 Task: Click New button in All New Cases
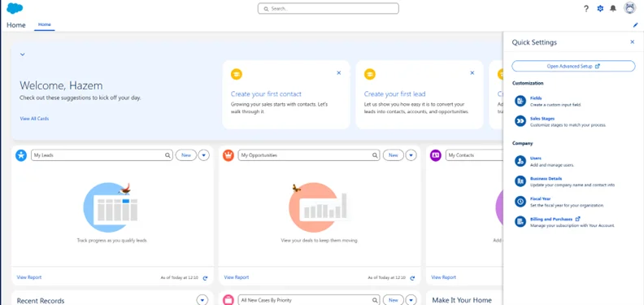coord(394,300)
